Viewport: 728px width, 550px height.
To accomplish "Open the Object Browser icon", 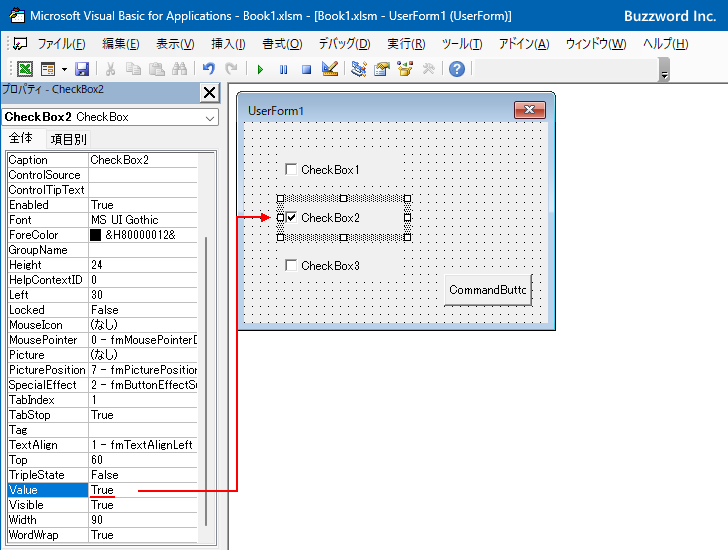I will [x=405, y=69].
